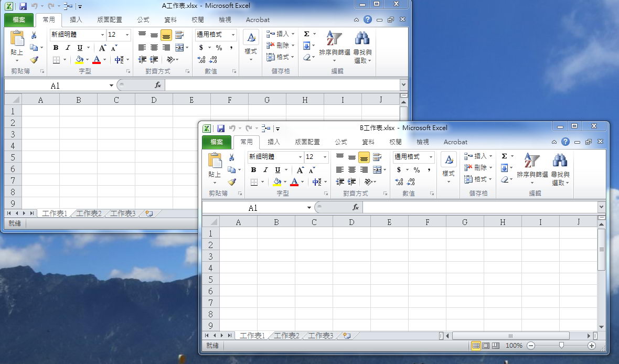619x364 pixels.
Task: Open Styles gallery in A工作表 window
Action: click(x=251, y=46)
